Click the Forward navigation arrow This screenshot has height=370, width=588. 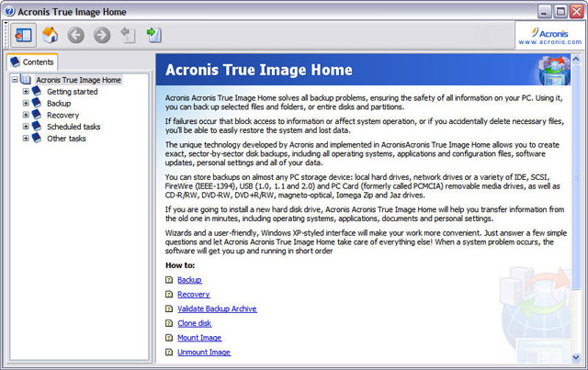[x=102, y=35]
